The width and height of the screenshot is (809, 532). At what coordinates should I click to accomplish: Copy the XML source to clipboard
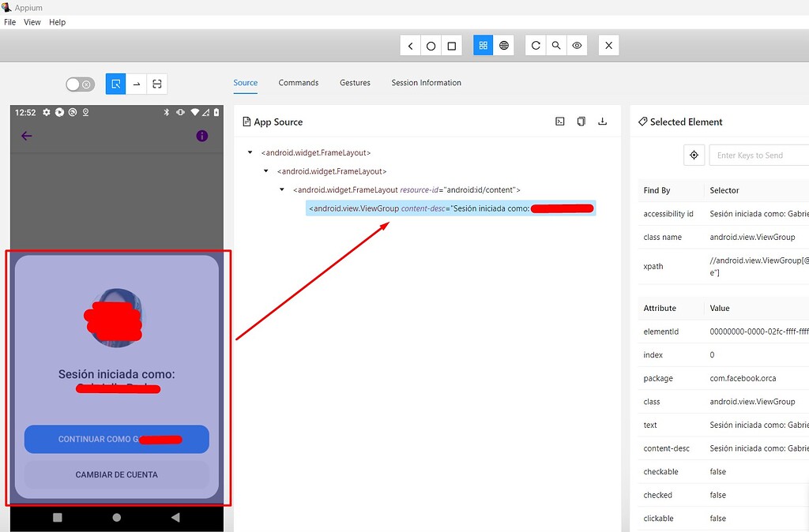coord(581,121)
